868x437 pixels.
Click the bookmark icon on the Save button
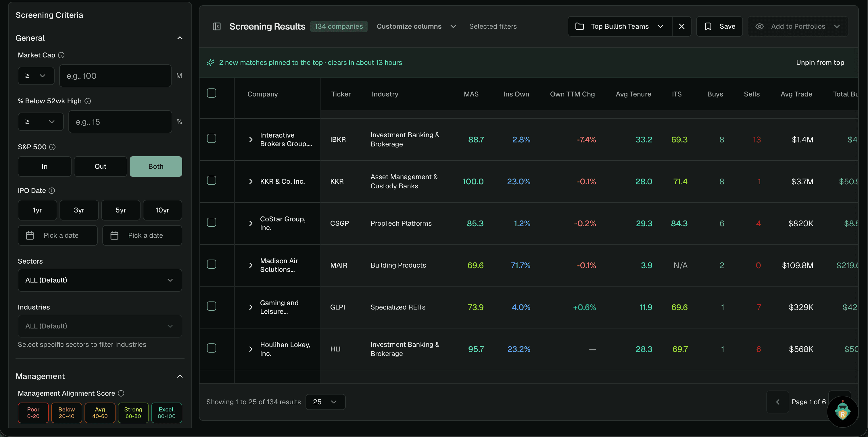pos(708,26)
